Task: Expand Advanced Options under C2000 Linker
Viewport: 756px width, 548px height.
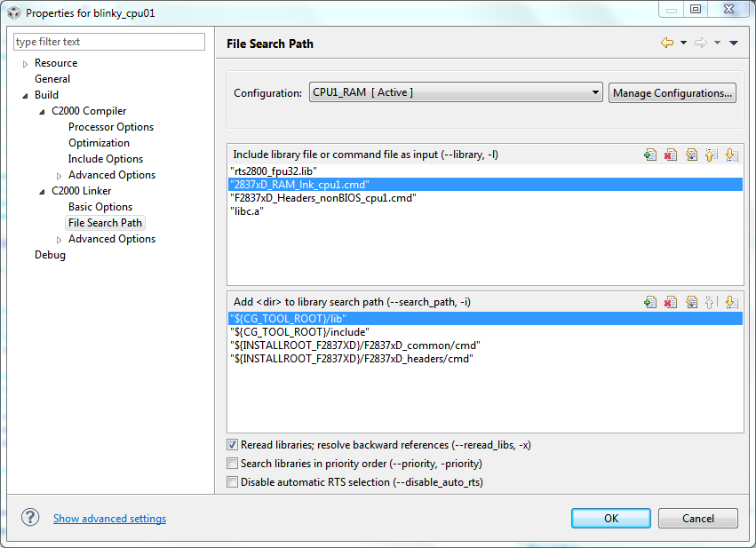Action: [59, 240]
